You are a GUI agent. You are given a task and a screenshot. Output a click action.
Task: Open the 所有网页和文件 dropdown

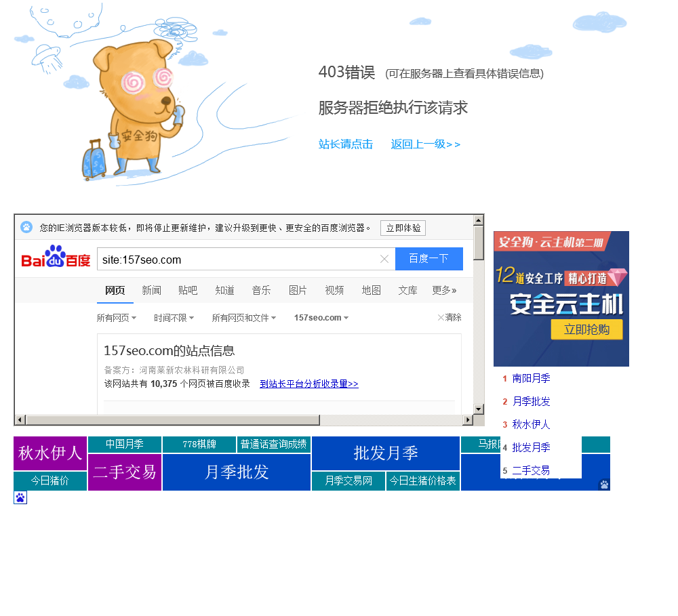(243, 318)
